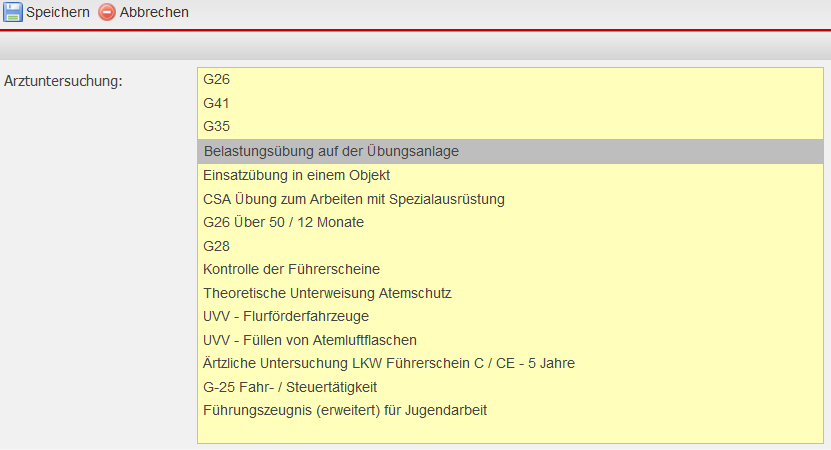Click the blue floppy disk save icon
The width and height of the screenshot is (831, 450).
pyautogui.click(x=13, y=12)
